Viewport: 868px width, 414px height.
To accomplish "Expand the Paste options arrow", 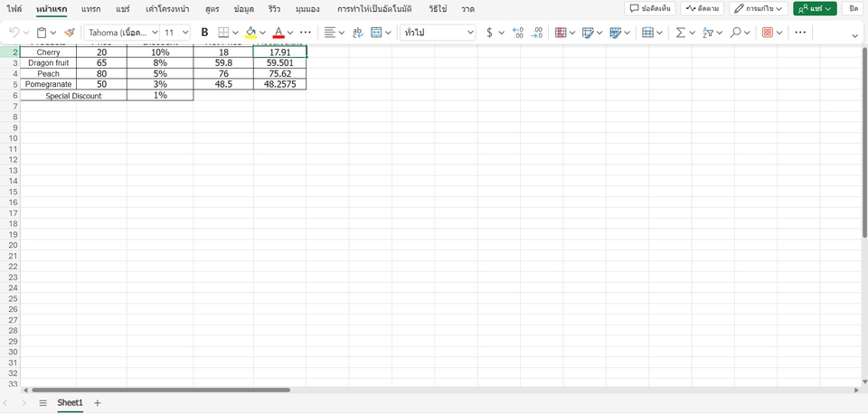I will click(x=53, y=33).
